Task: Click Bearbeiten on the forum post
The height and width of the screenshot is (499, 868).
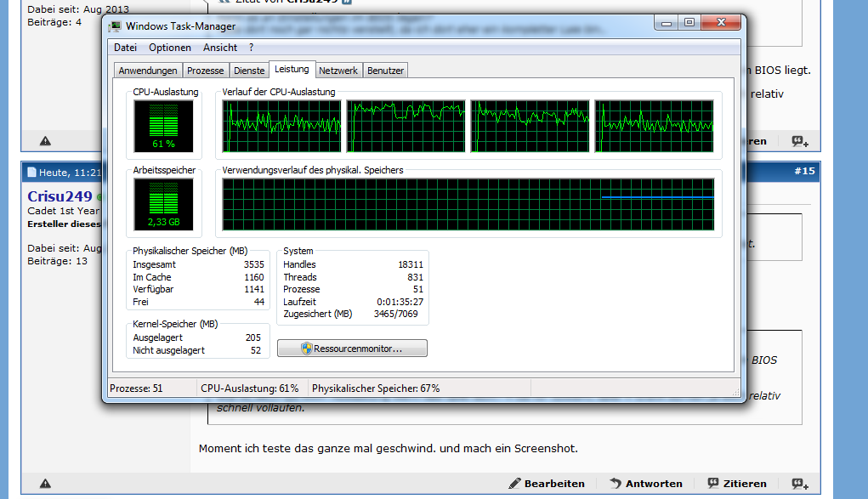Action: coord(547,484)
